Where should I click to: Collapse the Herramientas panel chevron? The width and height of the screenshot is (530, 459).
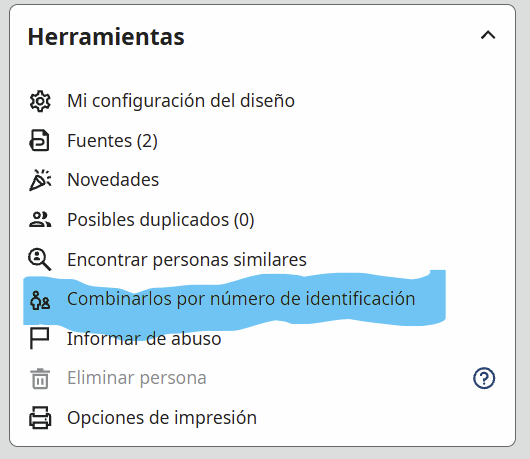pyautogui.click(x=488, y=35)
